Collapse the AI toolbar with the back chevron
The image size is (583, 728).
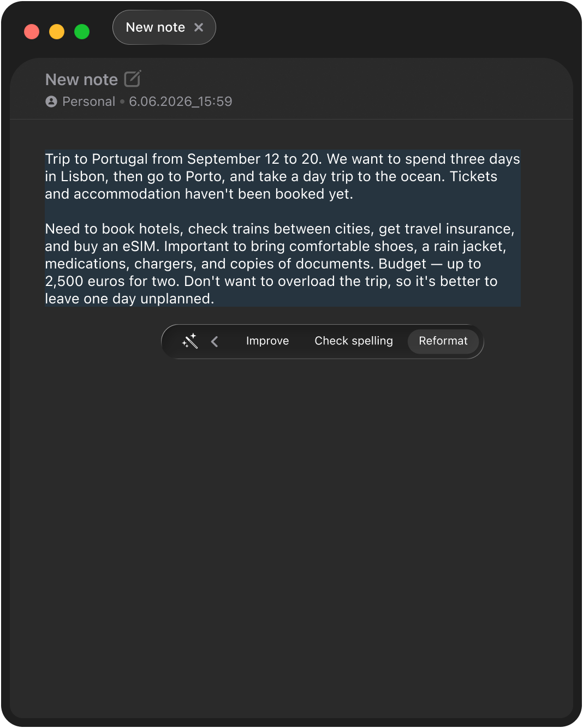point(215,342)
